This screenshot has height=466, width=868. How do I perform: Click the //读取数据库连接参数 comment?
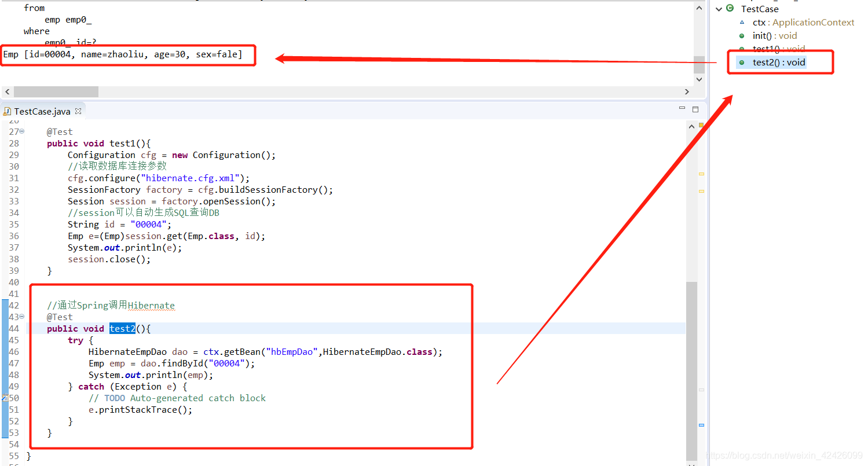pyautogui.click(x=117, y=167)
